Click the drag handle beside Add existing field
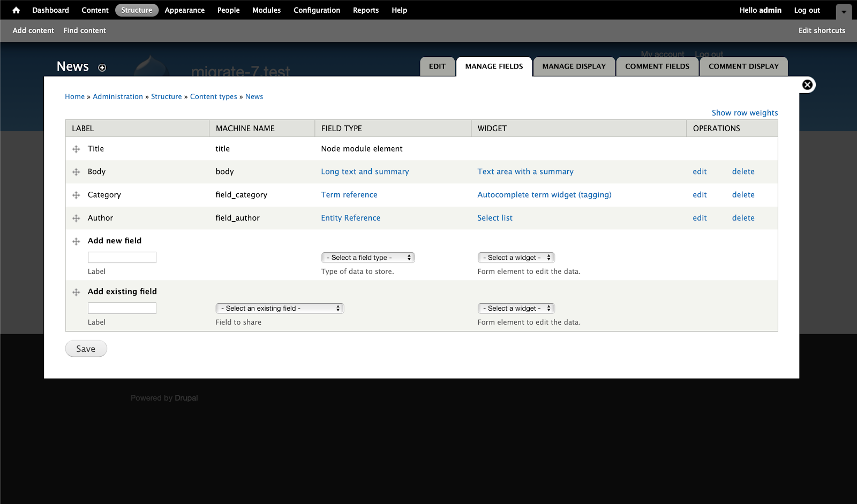Image resolution: width=857 pixels, height=504 pixels. pyautogui.click(x=76, y=292)
